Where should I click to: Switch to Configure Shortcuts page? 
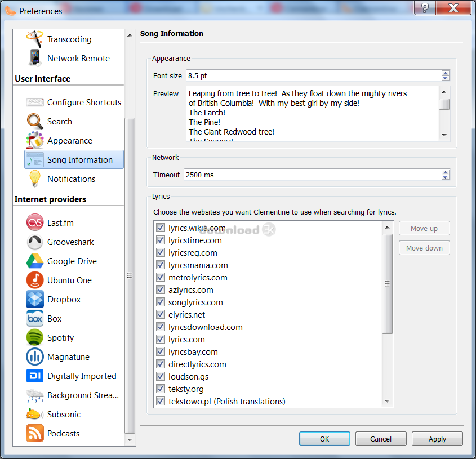click(84, 103)
